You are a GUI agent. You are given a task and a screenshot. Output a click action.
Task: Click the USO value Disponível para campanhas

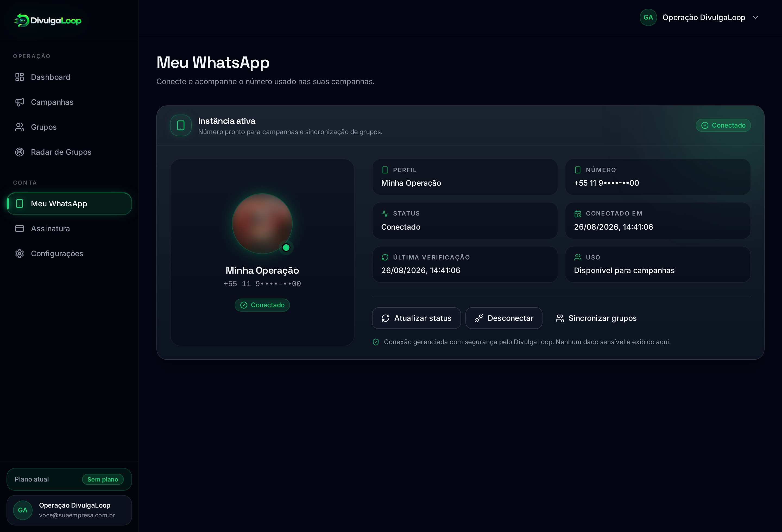pos(624,270)
